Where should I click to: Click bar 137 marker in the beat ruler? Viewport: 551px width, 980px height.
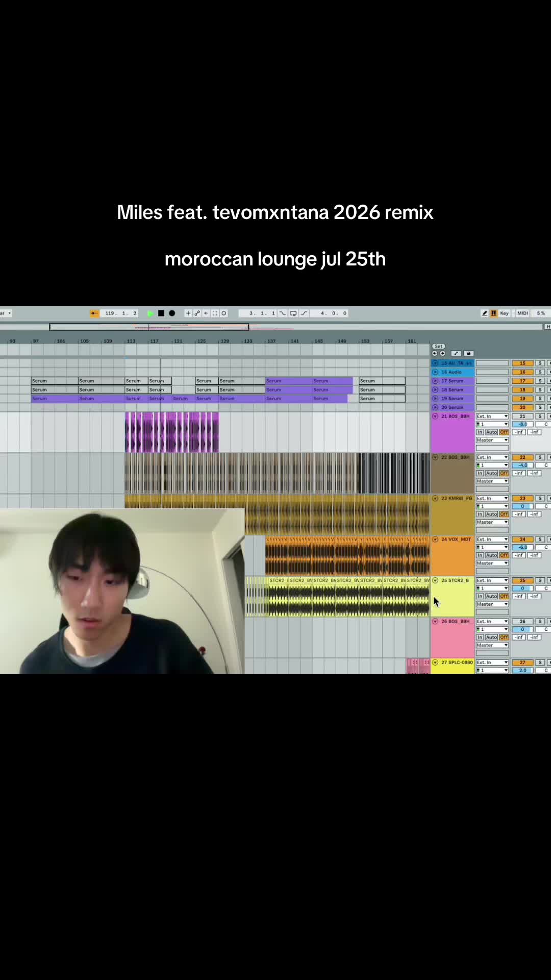tap(271, 341)
